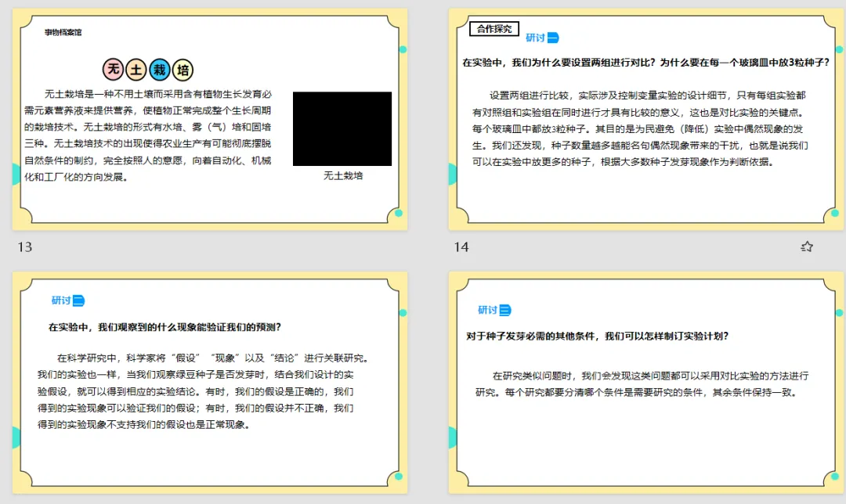Click the yellow 培 circle on slide 13
This screenshot has width=846, height=504.
(183, 70)
